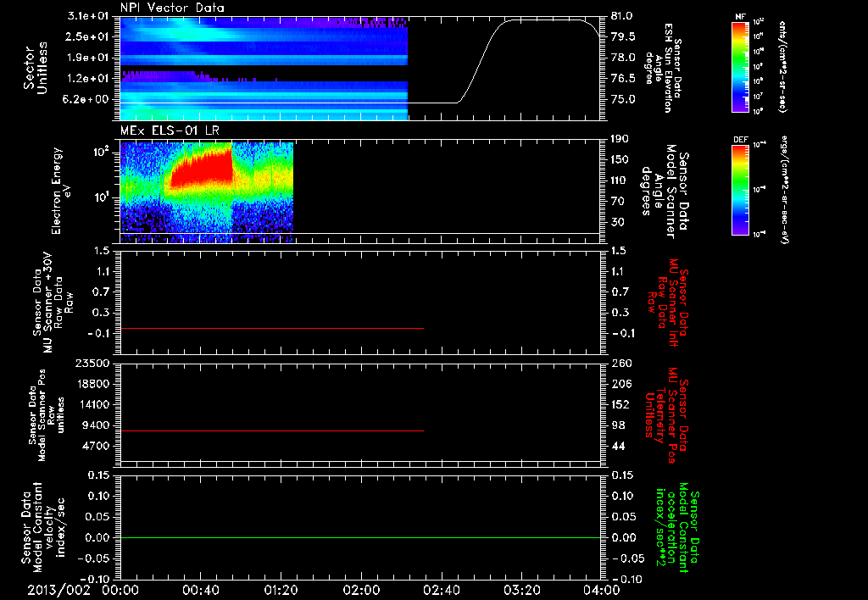Click the '190' scanner angle tick value

pyautogui.click(x=620, y=139)
